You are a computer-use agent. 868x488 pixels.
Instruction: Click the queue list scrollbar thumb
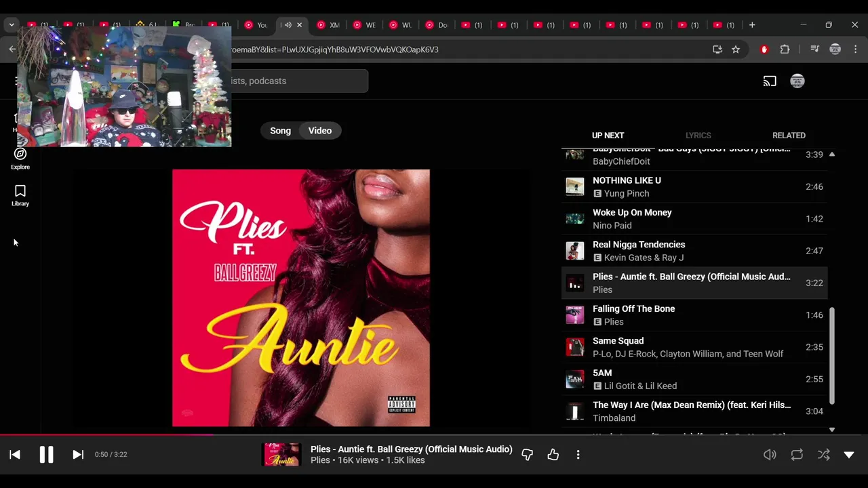(x=832, y=357)
